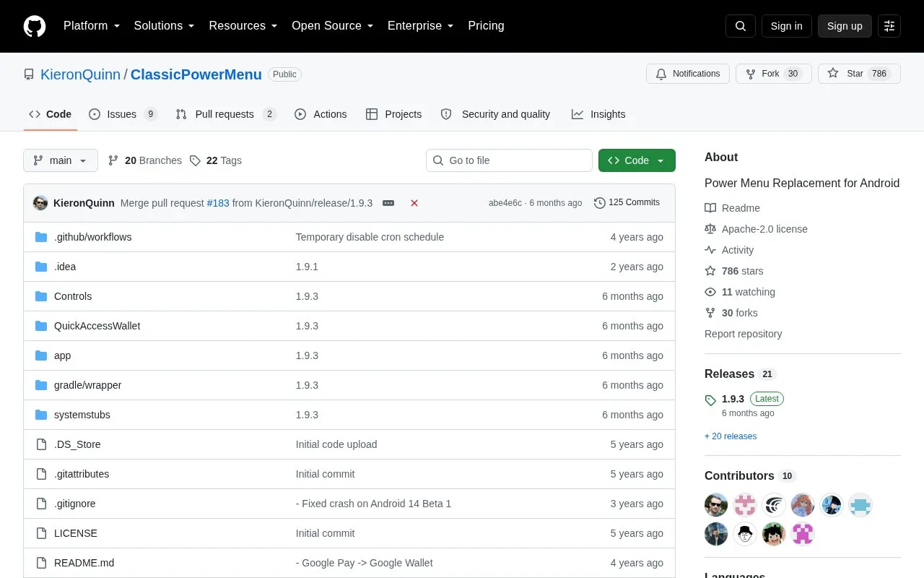
Task: Expand the Platform menu
Action: point(92,26)
